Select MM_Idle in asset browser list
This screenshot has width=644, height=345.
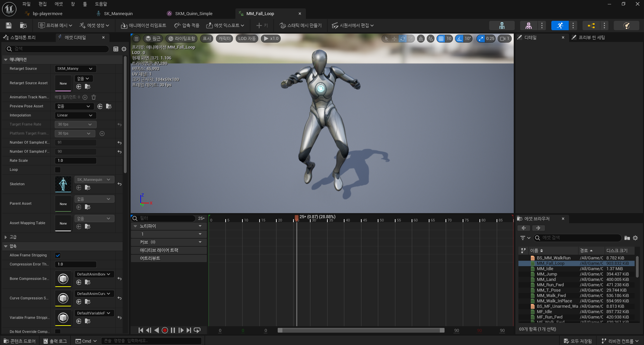coord(577,269)
